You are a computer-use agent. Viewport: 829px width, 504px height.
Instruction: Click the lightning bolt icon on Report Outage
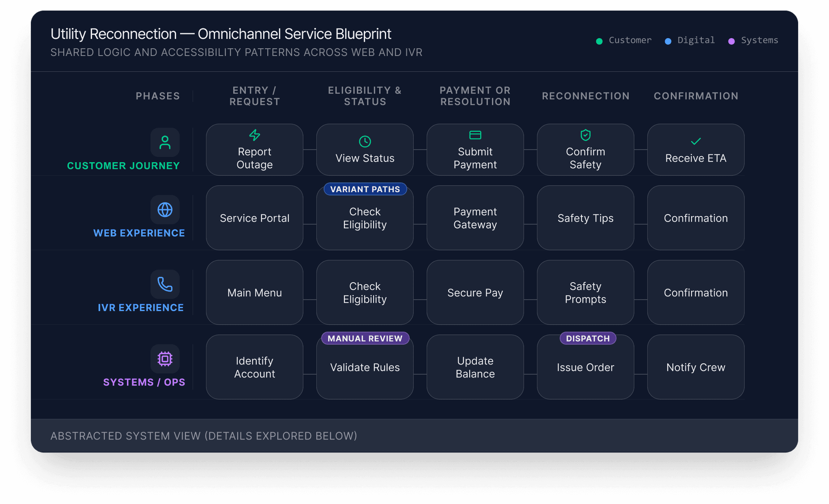(x=254, y=135)
